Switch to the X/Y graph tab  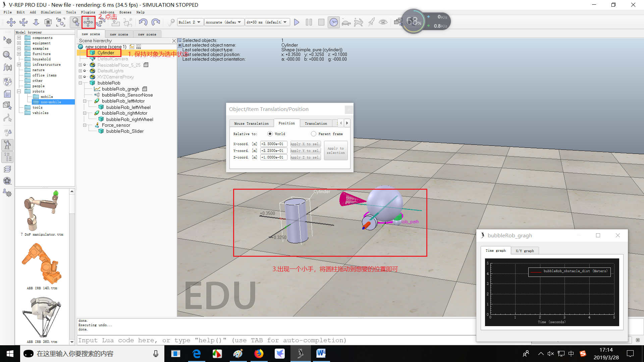(x=525, y=251)
